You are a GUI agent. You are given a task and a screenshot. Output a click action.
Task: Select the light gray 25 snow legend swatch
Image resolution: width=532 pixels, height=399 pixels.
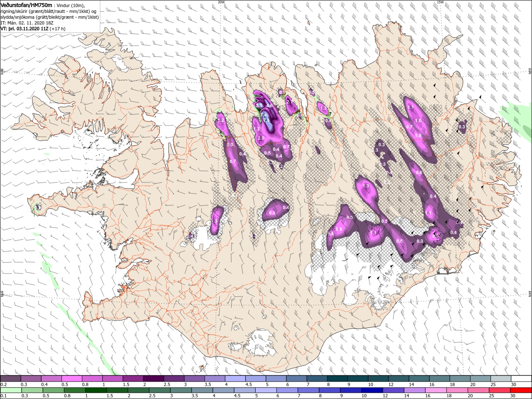coord(501,379)
